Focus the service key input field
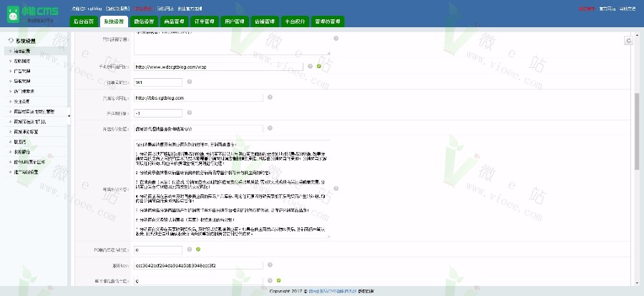Viewport: 644px width, 296px height. [198, 266]
